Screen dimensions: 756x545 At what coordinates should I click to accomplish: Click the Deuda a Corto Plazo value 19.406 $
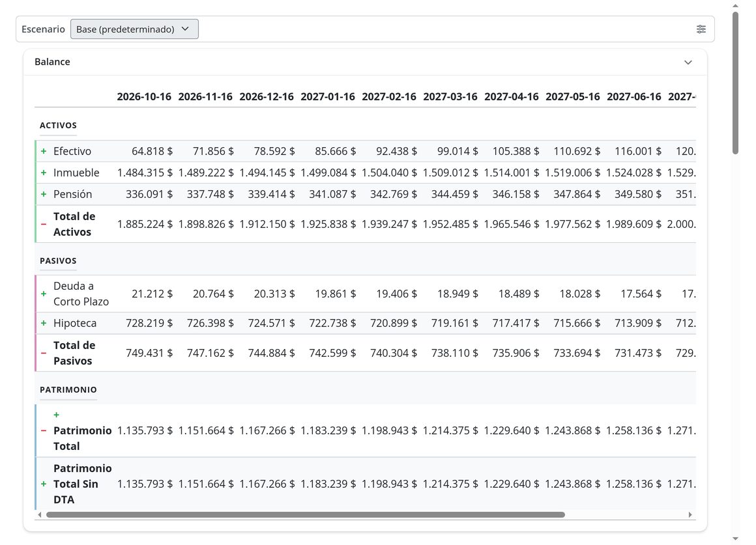pos(397,294)
